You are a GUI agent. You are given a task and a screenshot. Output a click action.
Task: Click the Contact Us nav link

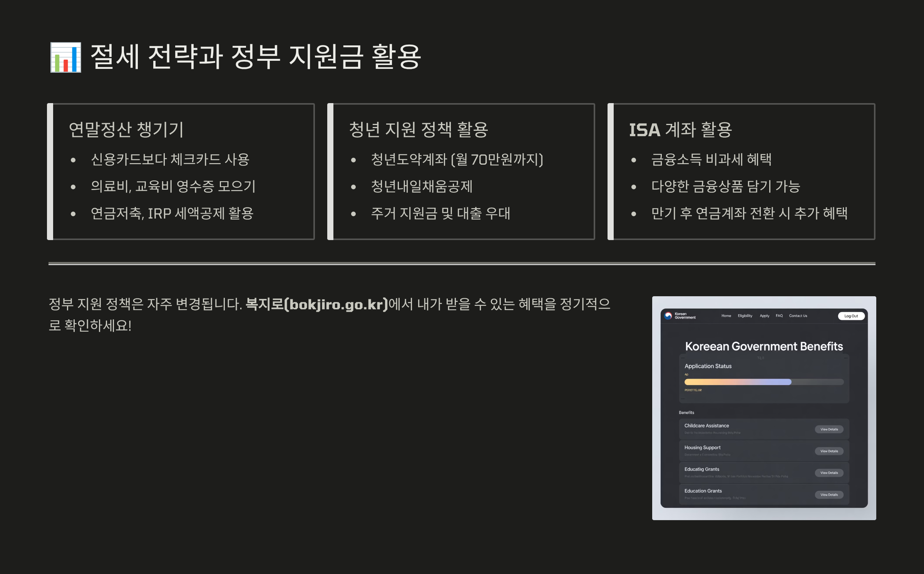[798, 316]
